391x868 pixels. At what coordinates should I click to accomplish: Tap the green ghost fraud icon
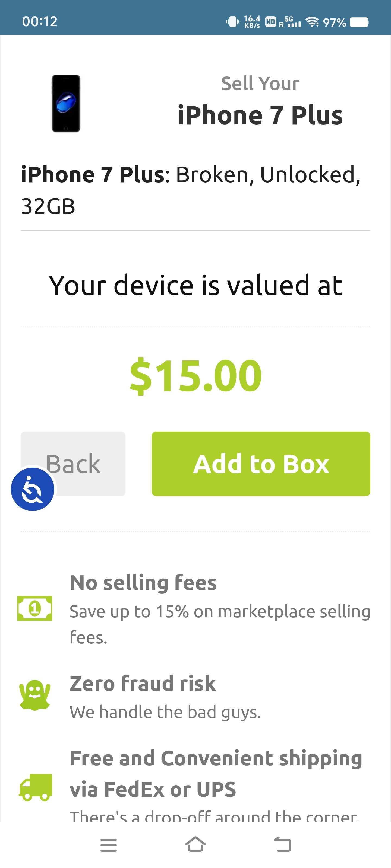coord(35,695)
